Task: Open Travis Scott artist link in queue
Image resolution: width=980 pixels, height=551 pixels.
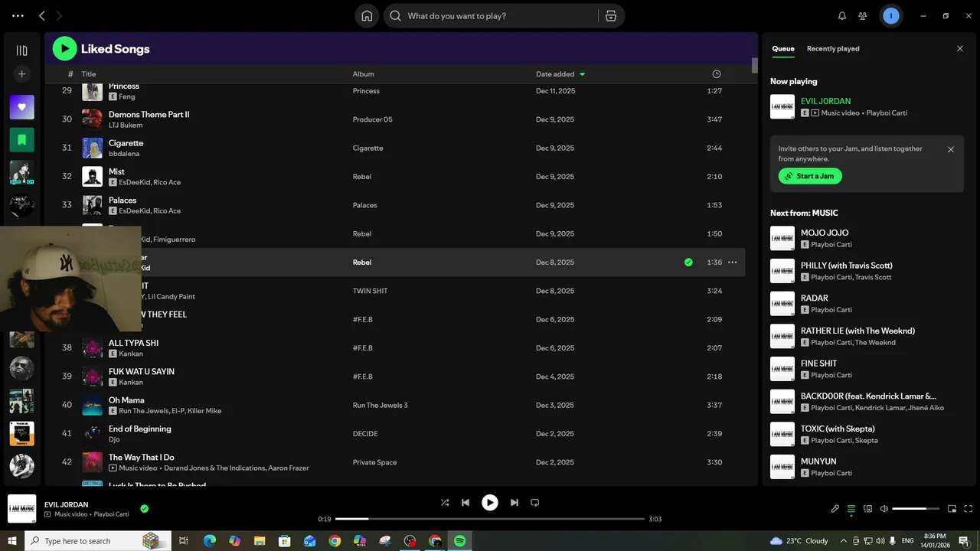Action: [x=874, y=277]
